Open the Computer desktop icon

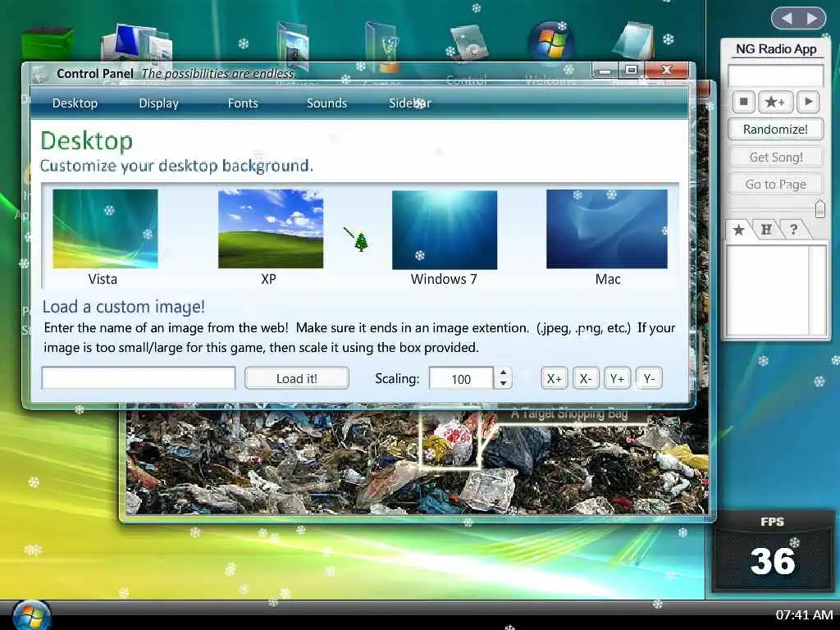137,43
